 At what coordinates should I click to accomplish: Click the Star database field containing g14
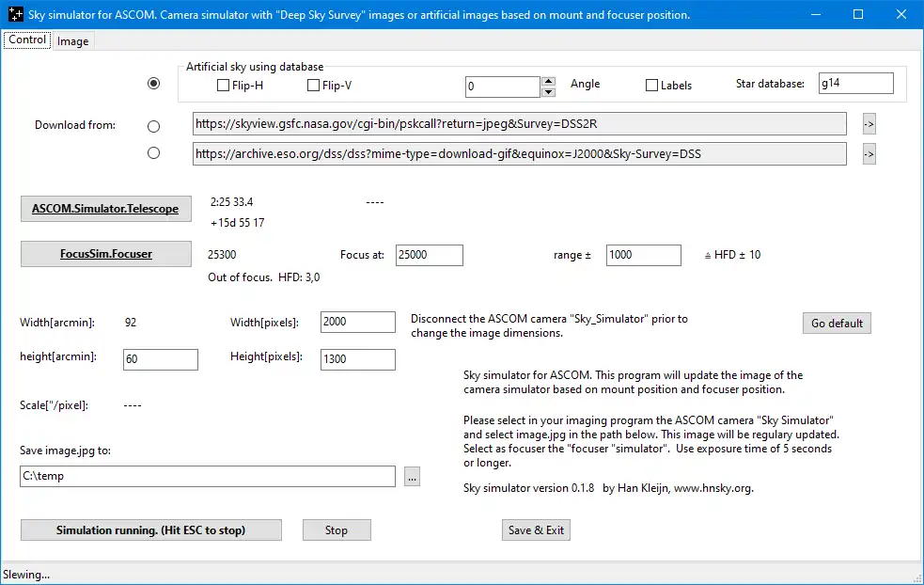[855, 83]
